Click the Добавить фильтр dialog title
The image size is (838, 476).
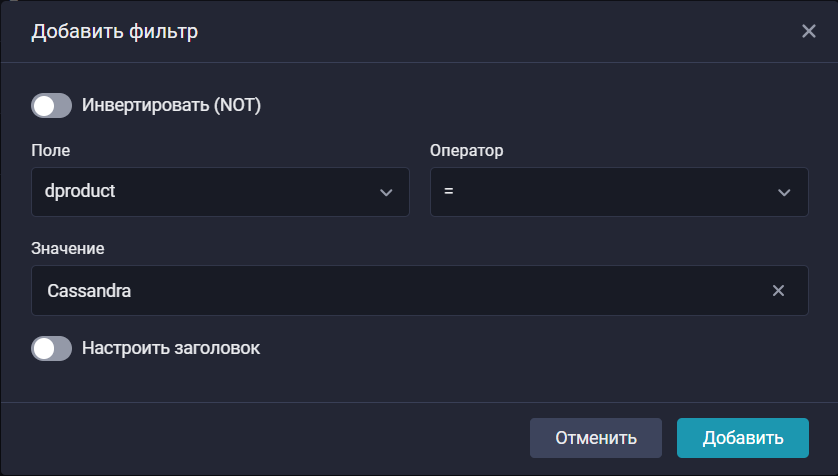[x=115, y=32]
